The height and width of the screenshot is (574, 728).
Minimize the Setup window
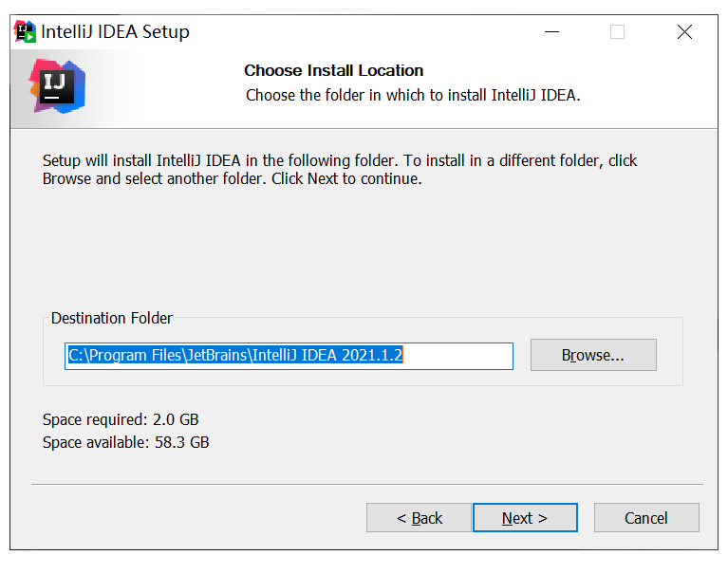(x=551, y=32)
